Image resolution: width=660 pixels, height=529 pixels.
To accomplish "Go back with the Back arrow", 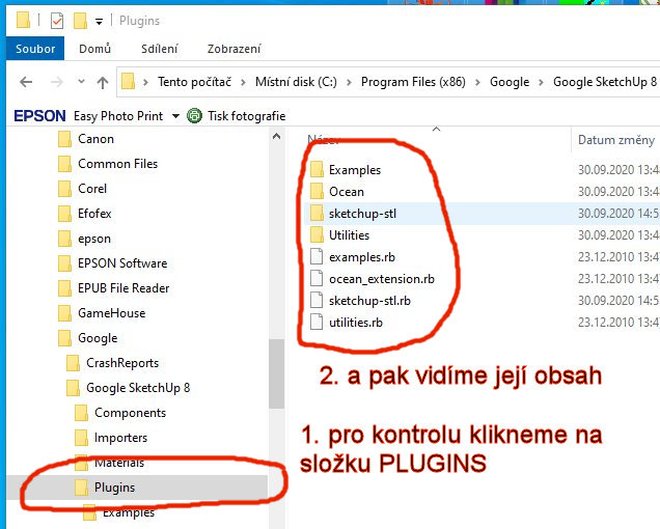I will pyautogui.click(x=26, y=82).
